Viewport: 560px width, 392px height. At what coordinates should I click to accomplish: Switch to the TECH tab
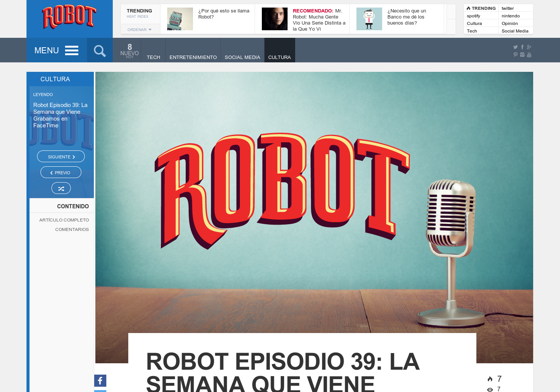coord(153,57)
